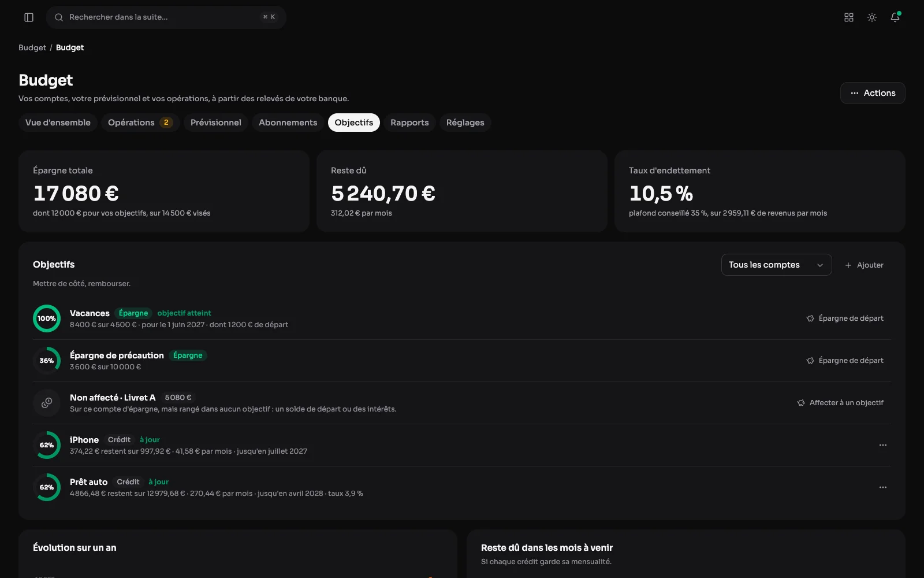
Task: Click the search magnifier icon
Action: (x=59, y=17)
